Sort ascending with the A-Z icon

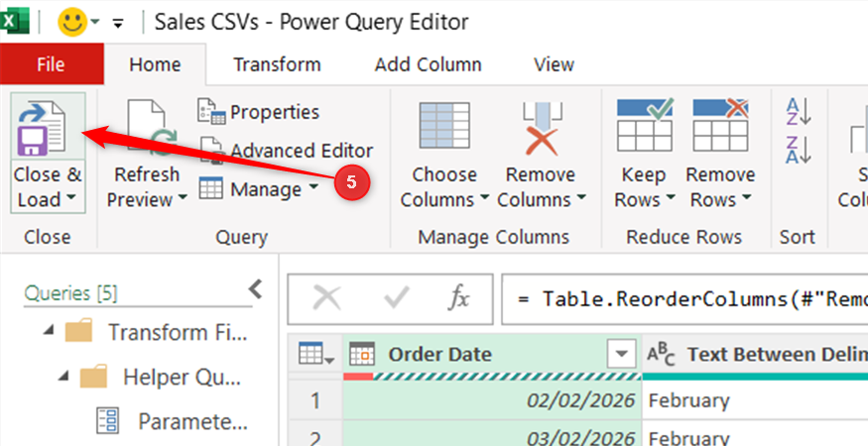(x=799, y=112)
